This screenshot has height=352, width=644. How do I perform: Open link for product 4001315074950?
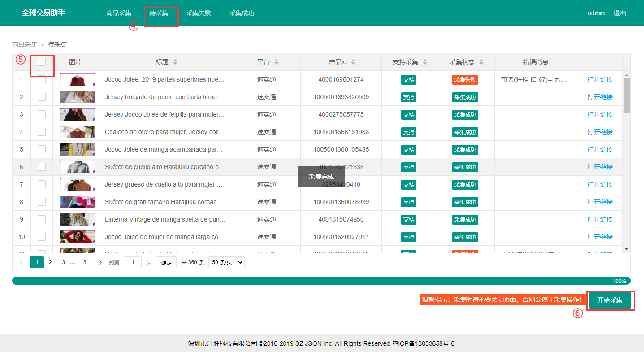(600, 219)
